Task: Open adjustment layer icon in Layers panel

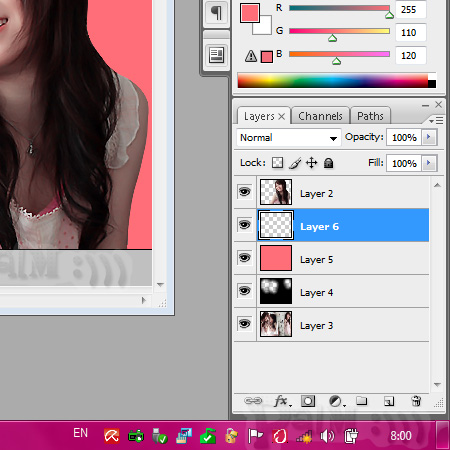Action: pos(336,401)
